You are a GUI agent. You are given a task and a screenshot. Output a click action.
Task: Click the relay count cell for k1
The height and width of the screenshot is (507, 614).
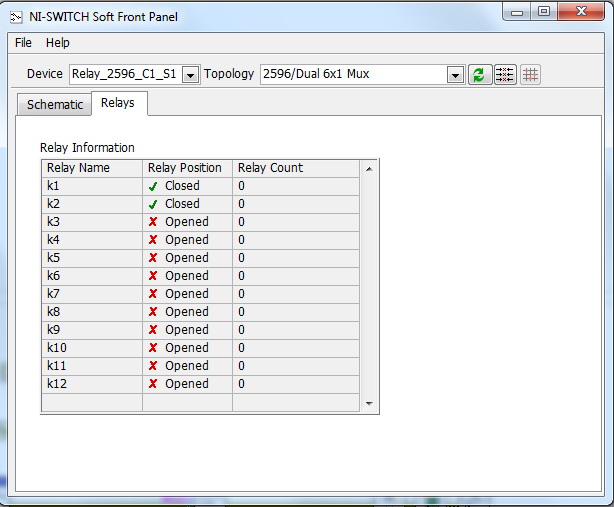coord(296,186)
